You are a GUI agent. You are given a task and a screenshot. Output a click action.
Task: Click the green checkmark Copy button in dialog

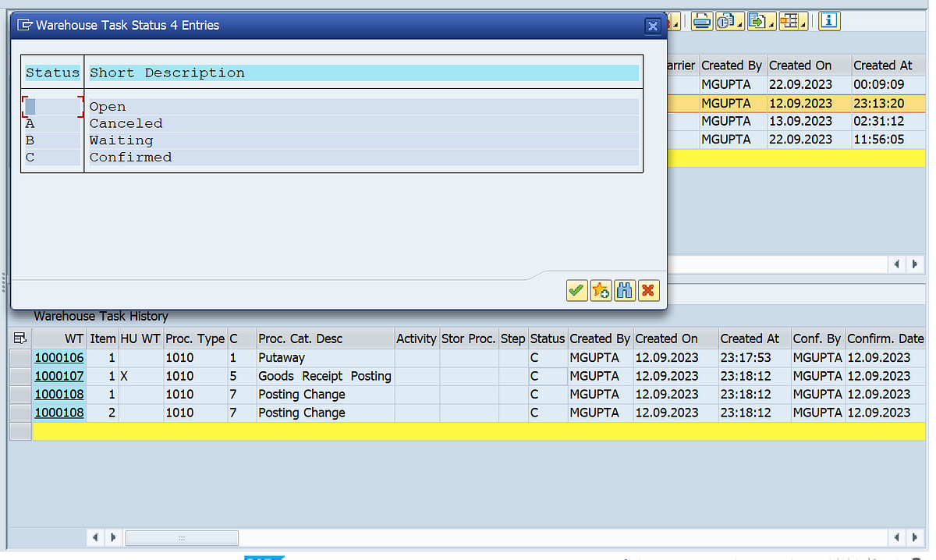point(576,290)
